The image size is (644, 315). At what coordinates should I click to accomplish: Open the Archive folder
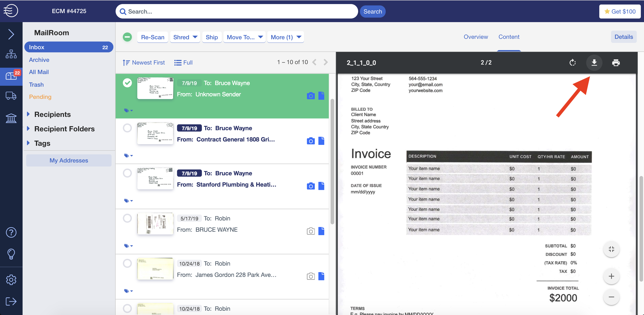(x=39, y=60)
